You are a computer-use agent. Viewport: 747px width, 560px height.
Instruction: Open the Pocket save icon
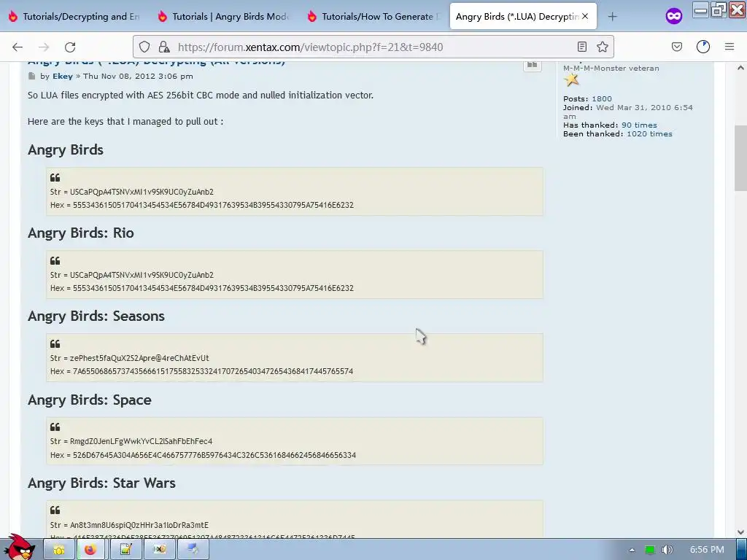pos(676,47)
